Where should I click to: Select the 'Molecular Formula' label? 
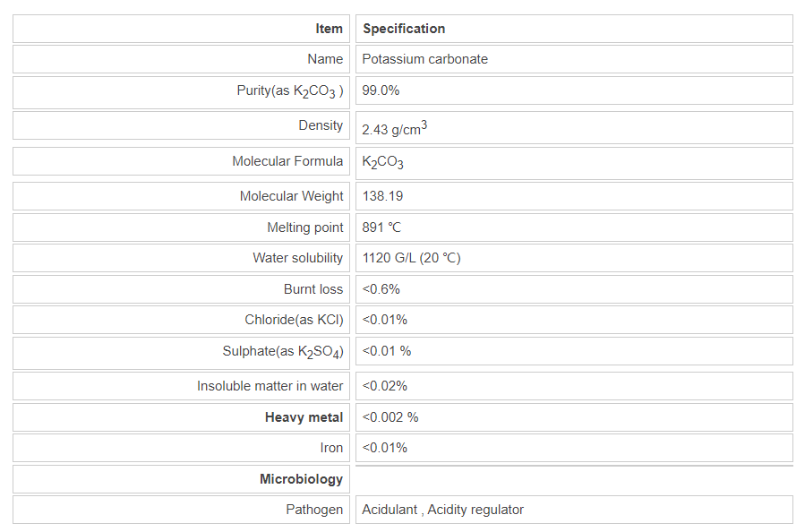tap(287, 161)
